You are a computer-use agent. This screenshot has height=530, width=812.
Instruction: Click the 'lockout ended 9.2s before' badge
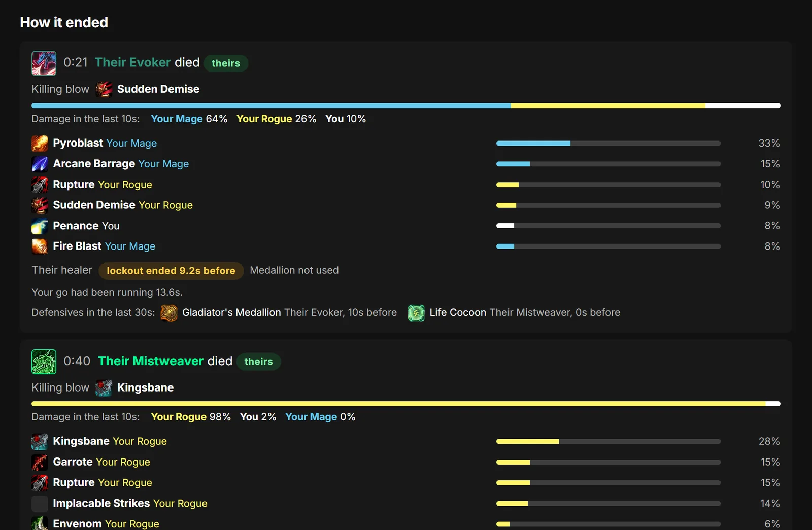[x=171, y=271]
